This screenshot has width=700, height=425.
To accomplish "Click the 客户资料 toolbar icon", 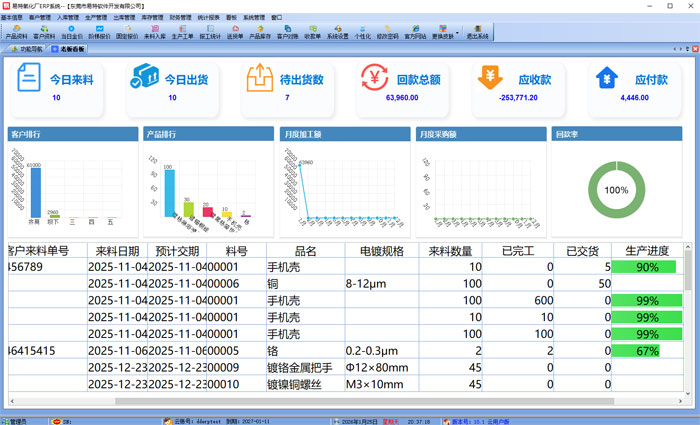I will tap(45, 32).
